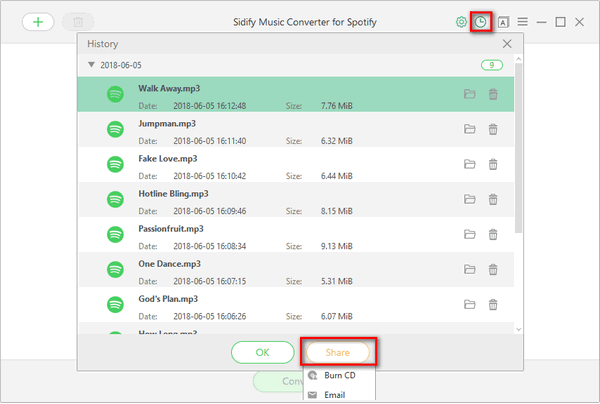The width and height of the screenshot is (600, 404).
Task: Open the History clock icon
Action: click(x=481, y=22)
